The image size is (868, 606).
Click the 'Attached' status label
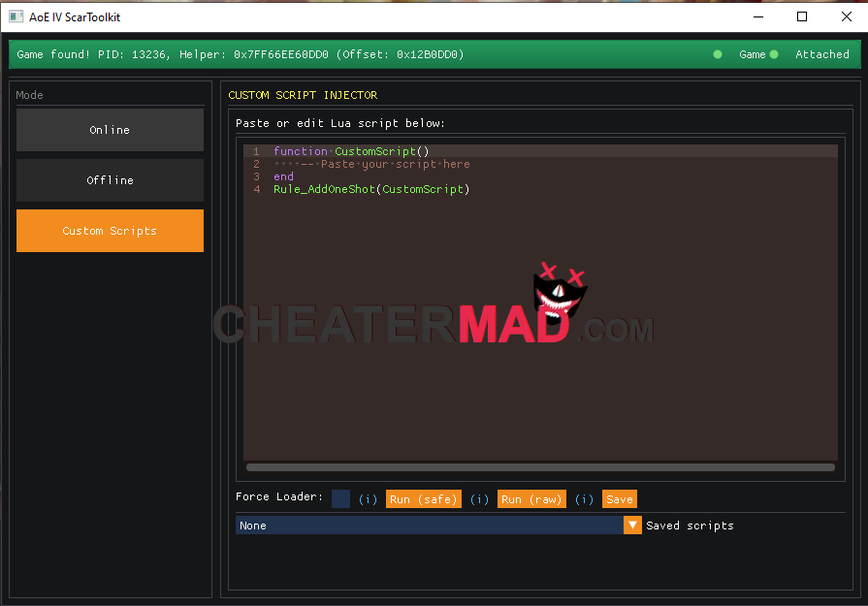[x=822, y=54]
